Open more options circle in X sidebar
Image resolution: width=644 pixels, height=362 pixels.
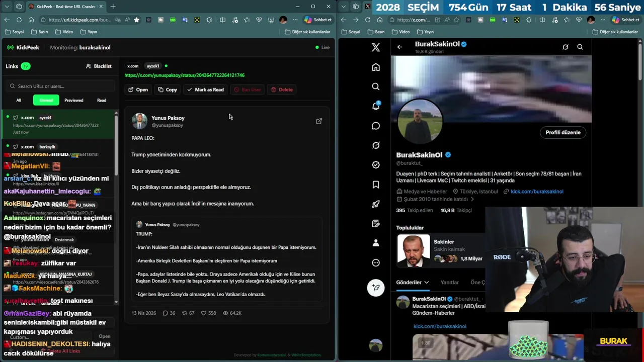tap(376, 262)
